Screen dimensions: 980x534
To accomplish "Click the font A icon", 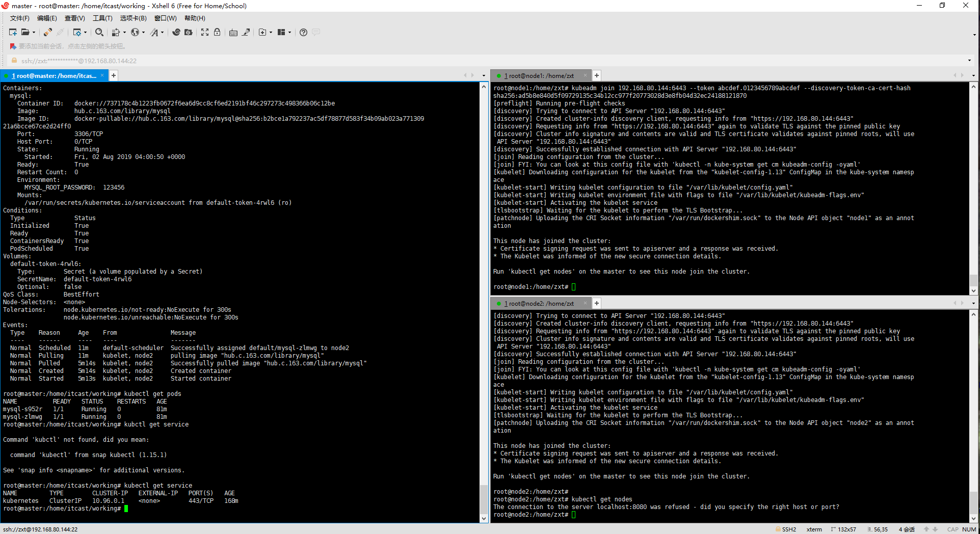I will point(154,32).
